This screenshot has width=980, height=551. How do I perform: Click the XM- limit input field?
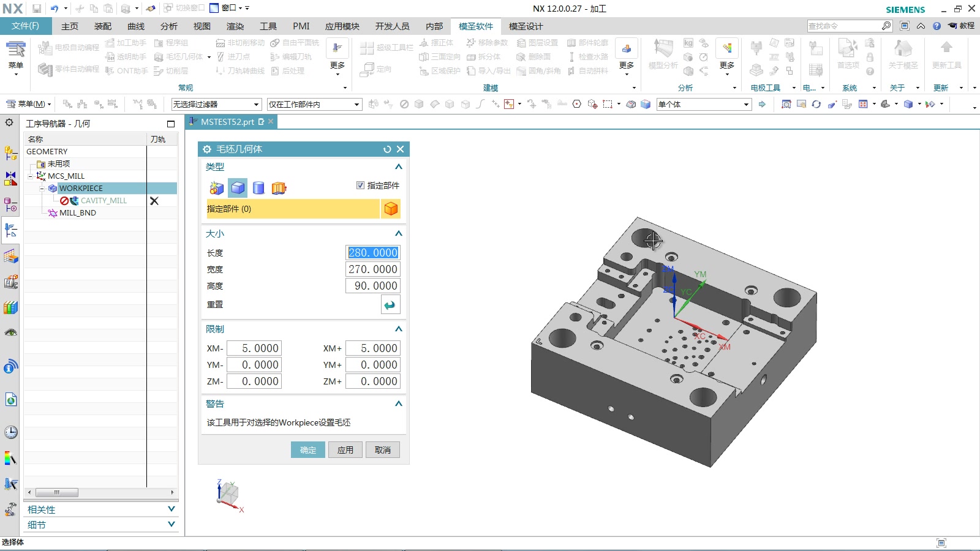[254, 348]
